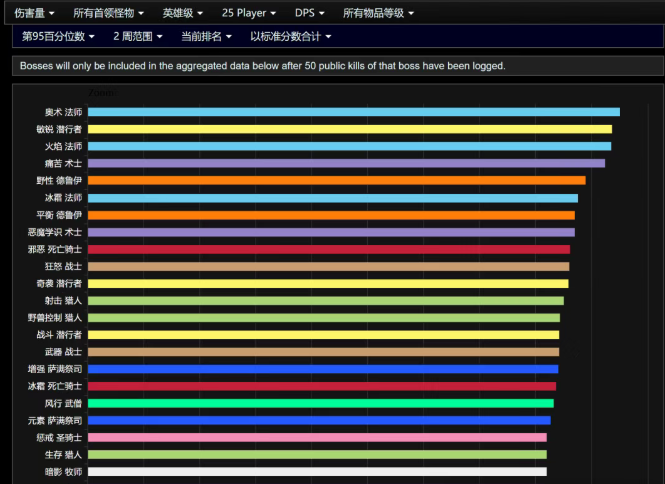The width and height of the screenshot is (665, 484).
Task: Select the 敏锐 潜行者 yellow bar
Action: tap(349, 129)
